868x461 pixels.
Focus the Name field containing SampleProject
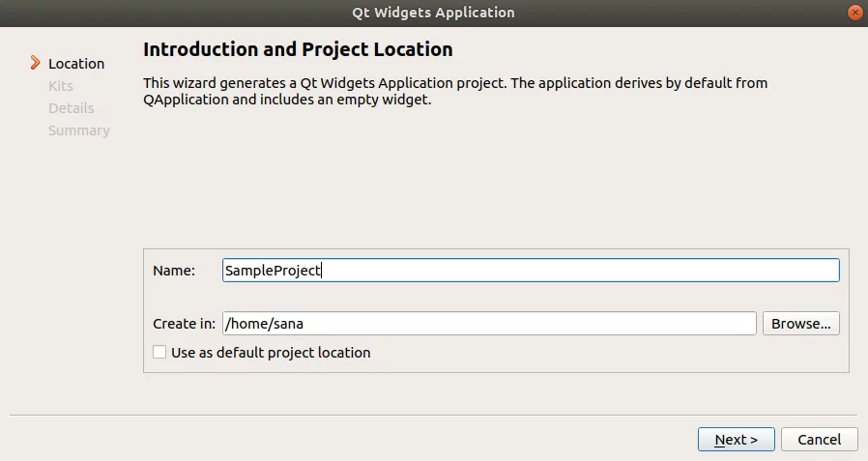pyautogui.click(x=531, y=270)
